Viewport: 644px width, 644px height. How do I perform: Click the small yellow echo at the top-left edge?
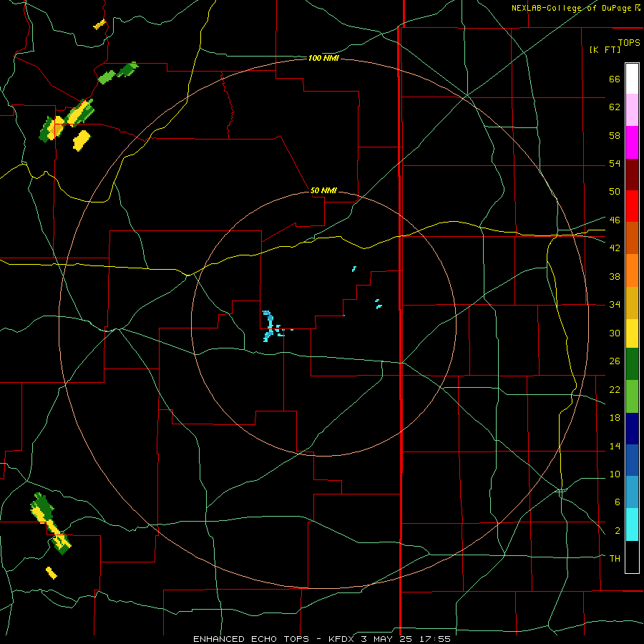(x=99, y=24)
